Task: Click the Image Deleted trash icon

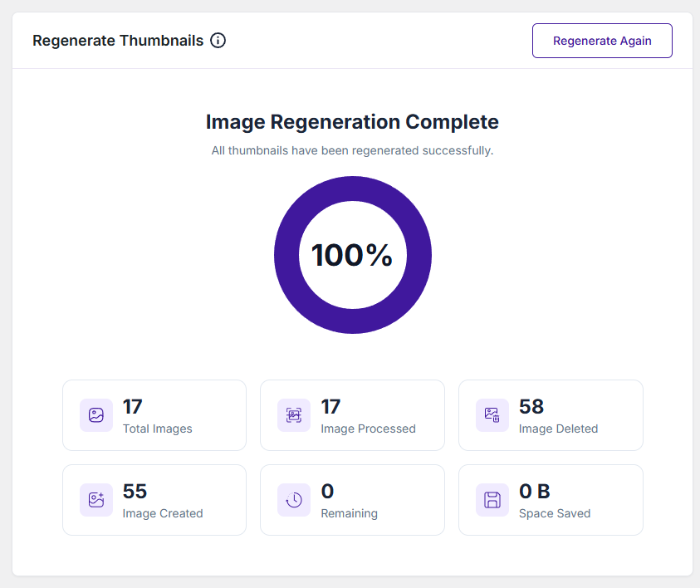Action: coord(492,415)
